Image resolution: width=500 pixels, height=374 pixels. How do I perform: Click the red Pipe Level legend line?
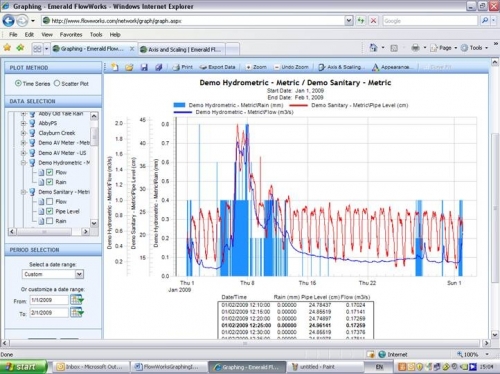point(298,105)
